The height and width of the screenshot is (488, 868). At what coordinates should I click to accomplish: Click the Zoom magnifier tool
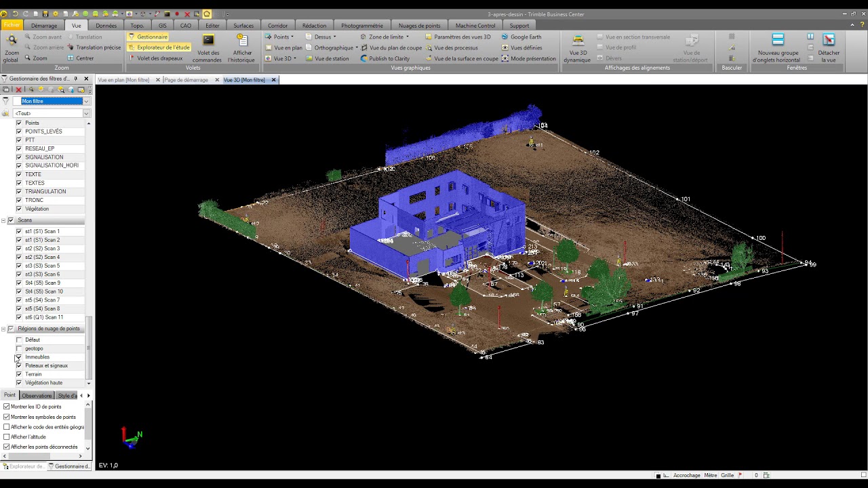pyautogui.click(x=36, y=58)
